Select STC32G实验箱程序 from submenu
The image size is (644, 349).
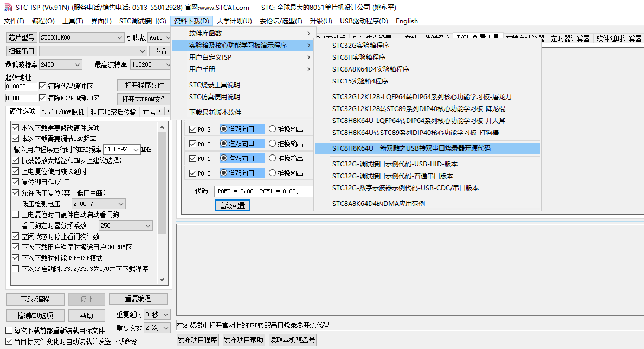pos(427,45)
